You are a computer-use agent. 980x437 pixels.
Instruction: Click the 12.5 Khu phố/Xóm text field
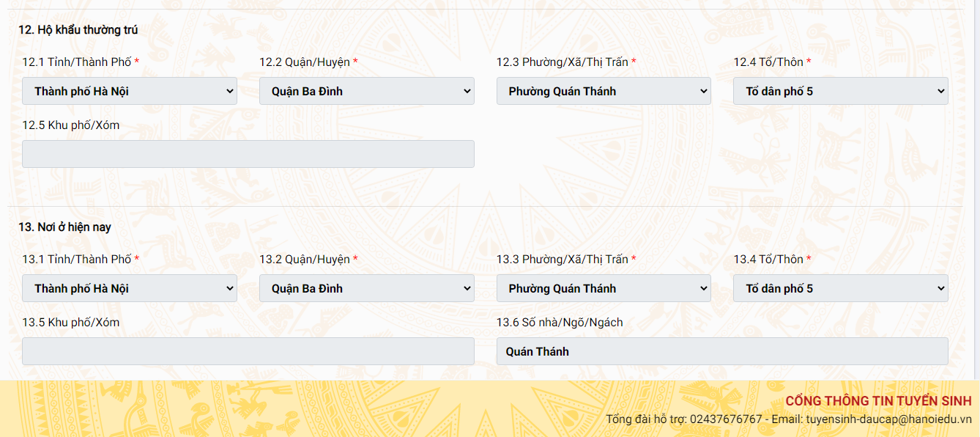coord(248,154)
